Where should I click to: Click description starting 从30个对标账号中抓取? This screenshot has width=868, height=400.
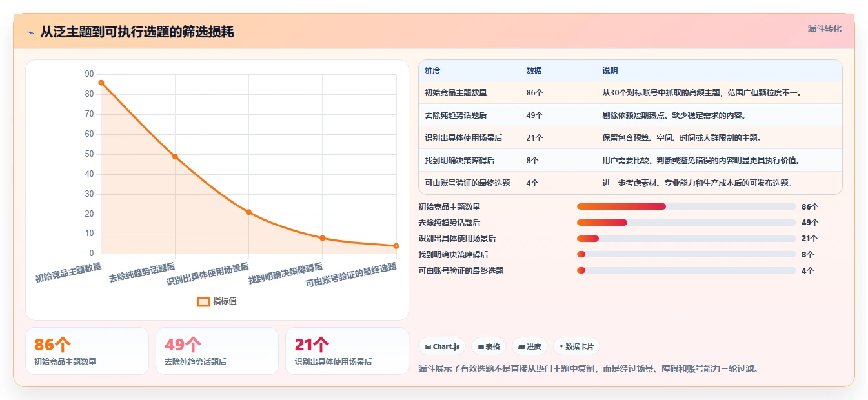coord(702,93)
